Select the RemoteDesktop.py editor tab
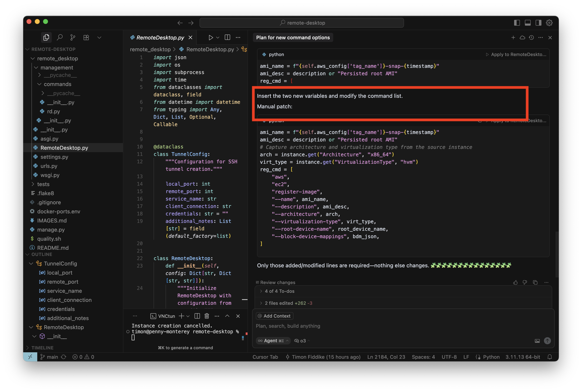This screenshot has height=392, width=582. [160, 37]
